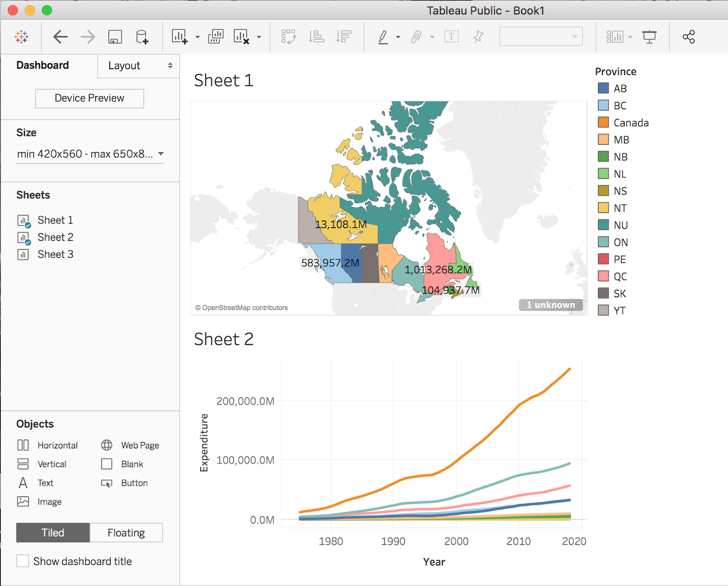Screen dimensions: 728x586
Task: Create a new worksheet with the toolbar icon
Action: (x=179, y=37)
